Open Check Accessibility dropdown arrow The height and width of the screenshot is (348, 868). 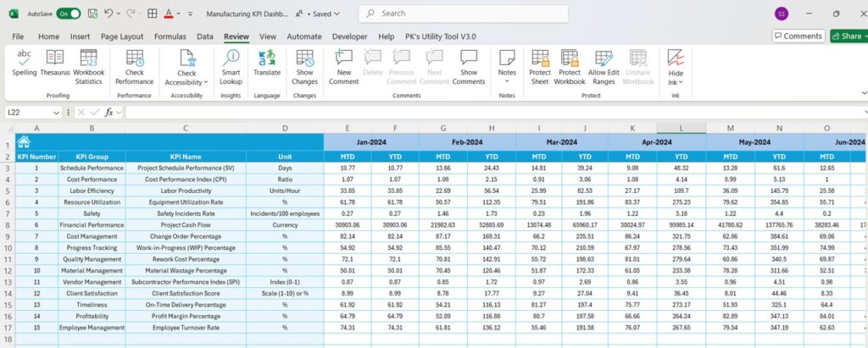[x=206, y=82]
